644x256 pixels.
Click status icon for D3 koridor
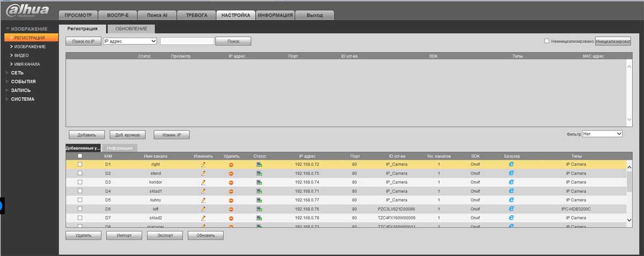(259, 182)
